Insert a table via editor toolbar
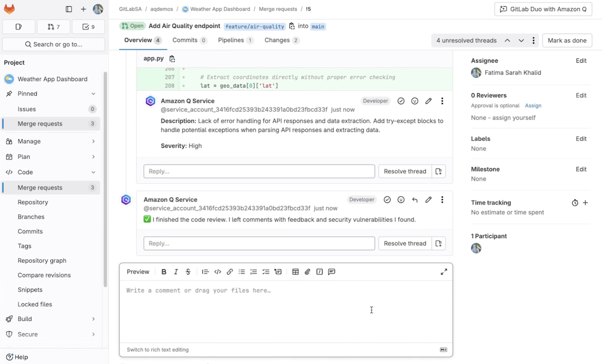Image resolution: width=602 pixels, height=364 pixels. (x=295, y=272)
